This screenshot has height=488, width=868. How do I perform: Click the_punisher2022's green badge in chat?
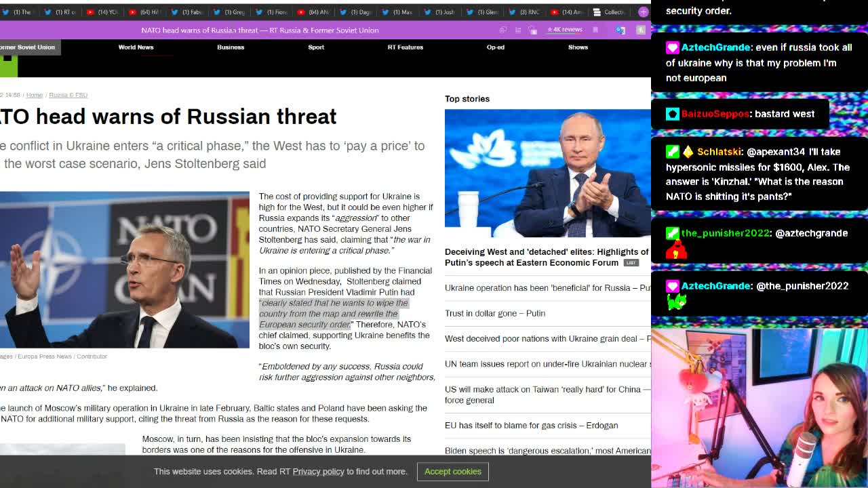pos(672,233)
